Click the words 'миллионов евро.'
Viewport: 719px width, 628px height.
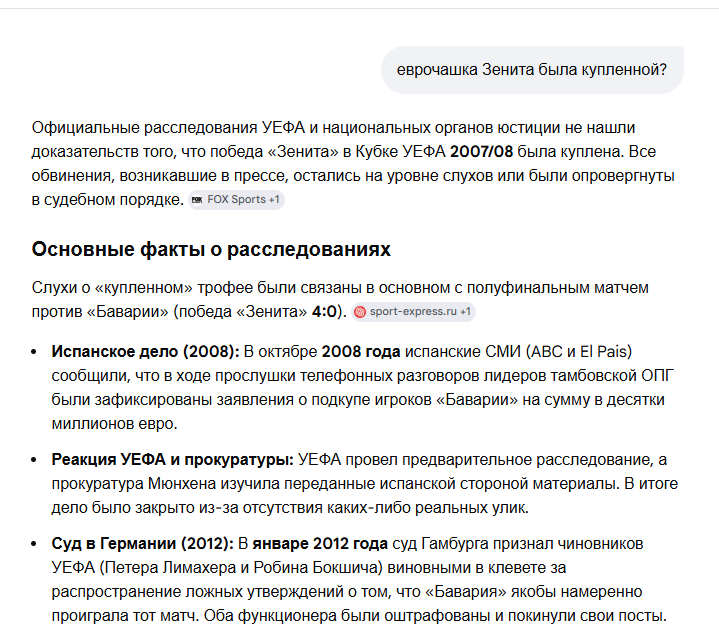114,424
